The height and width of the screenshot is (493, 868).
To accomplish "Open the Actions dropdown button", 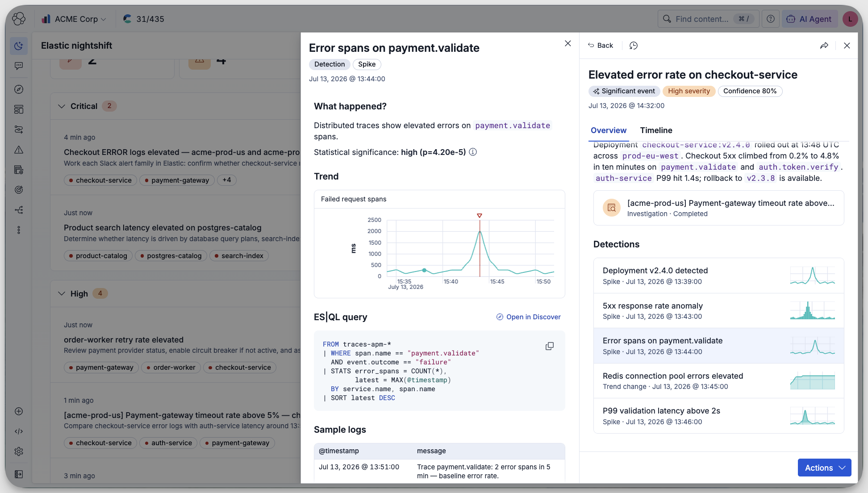I will coord(824,468).
